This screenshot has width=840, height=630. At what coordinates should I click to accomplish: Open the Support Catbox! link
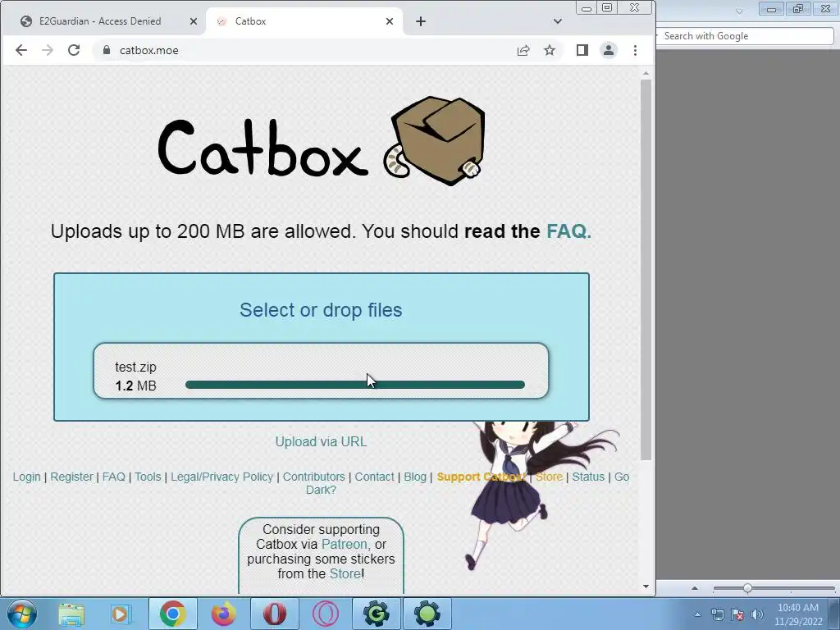pos(481,477)
